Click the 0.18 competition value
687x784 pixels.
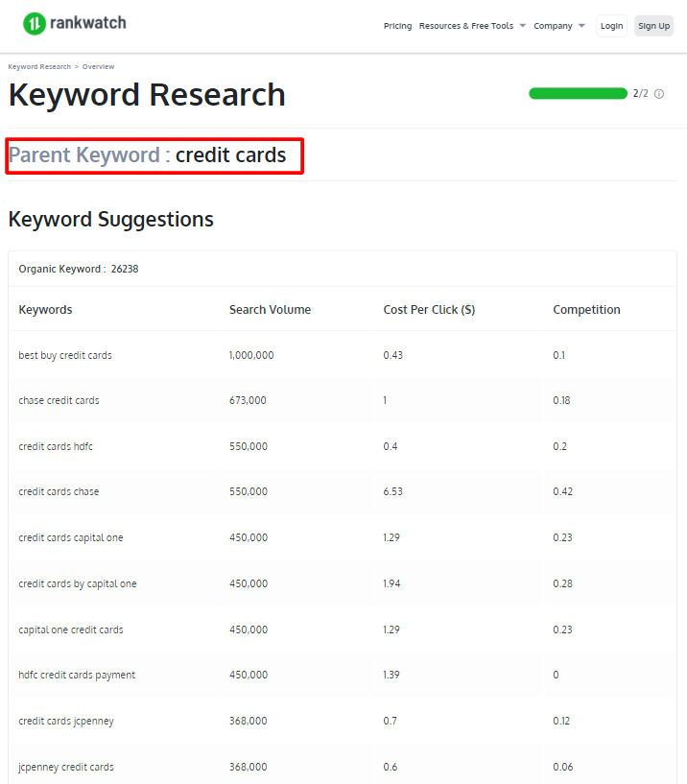pyautogui.click(x=561, y=400)
